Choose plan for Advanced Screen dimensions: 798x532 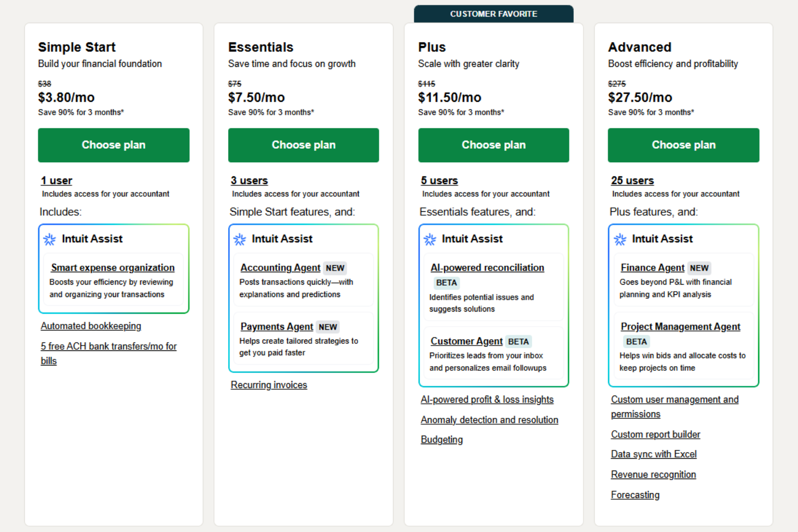pyautogui.click(x=683, y=145)
